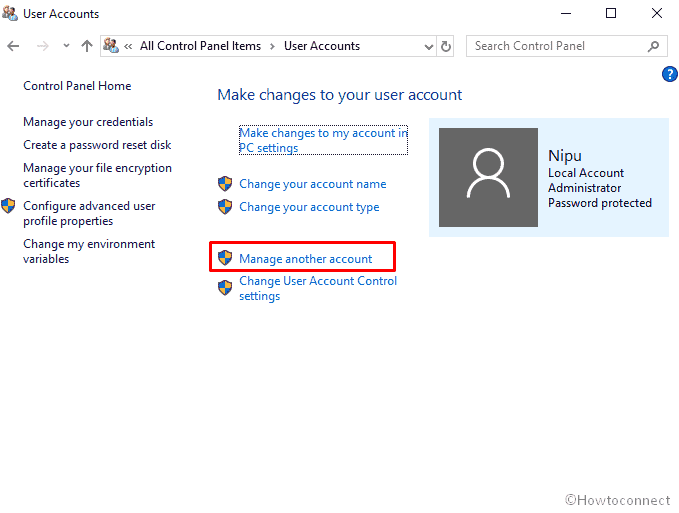Open Manage another account

[x=306, y=259]
